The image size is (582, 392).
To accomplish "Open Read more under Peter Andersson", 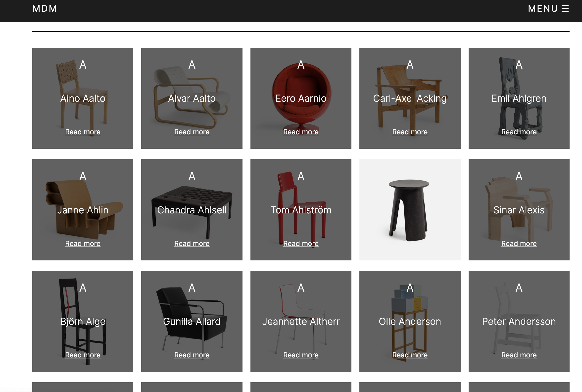I will (519, 355).
